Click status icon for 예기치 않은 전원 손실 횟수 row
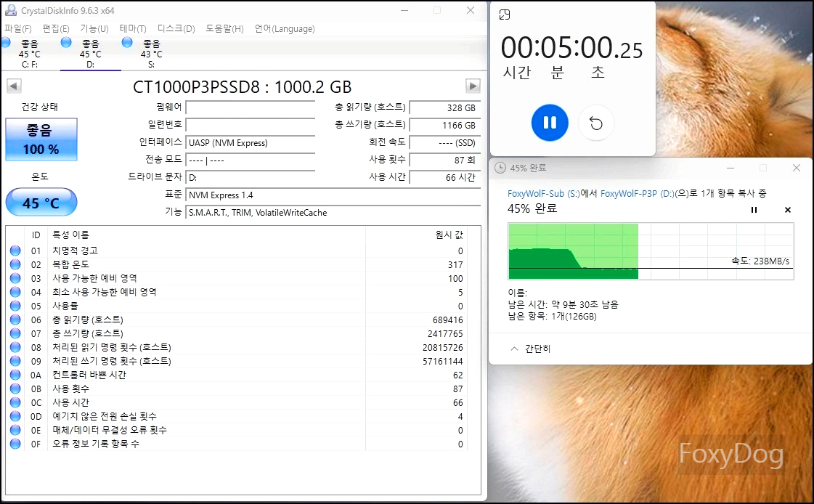 point(15,416)
